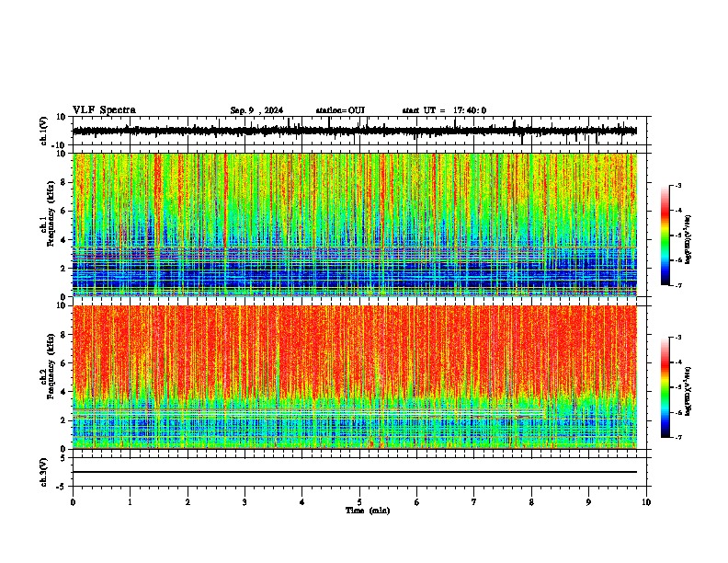
Task: Click the '-7' label on ch.2 color bar
Action: click(x=677, y=437)
